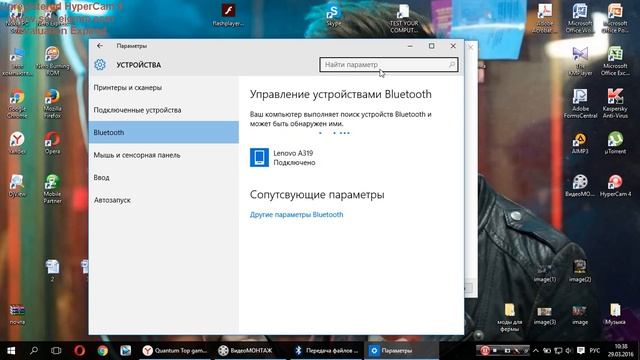
Task: Show hidden tray icons chevron
Action: [x=536, y=351]
